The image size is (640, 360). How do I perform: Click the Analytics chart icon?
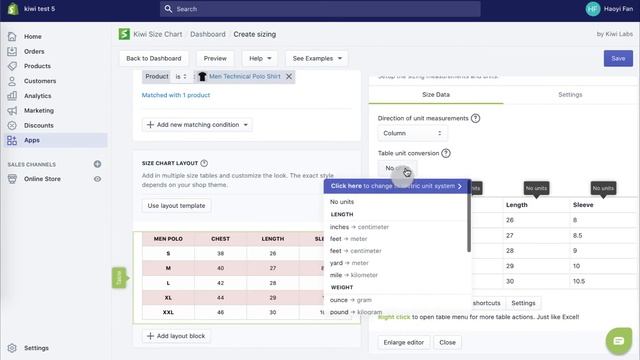pyautogui.click(x=12, y=96)
